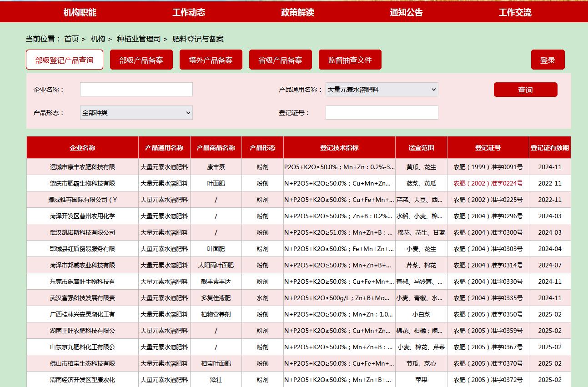View the 省级产品备案 section
The image size is (588, 387).
click(x=280, y=59)
